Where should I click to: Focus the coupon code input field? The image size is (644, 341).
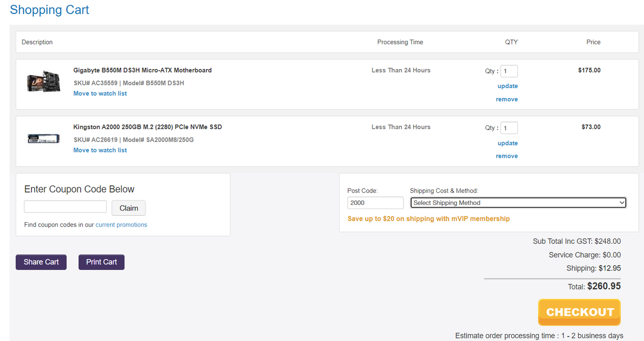point(65,207)
